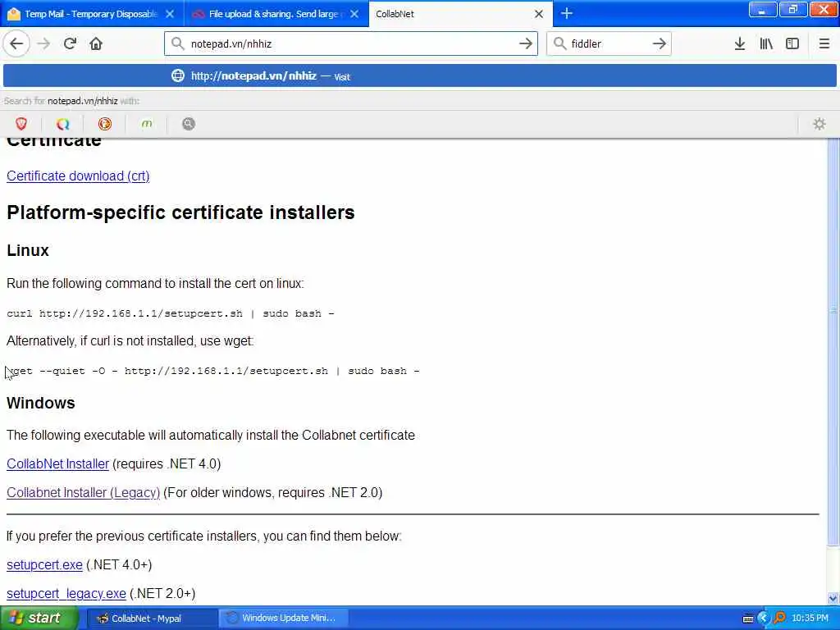840x630 pixels.
Task: Search with the Mojeek engine icon
Action: pos(147,125)
